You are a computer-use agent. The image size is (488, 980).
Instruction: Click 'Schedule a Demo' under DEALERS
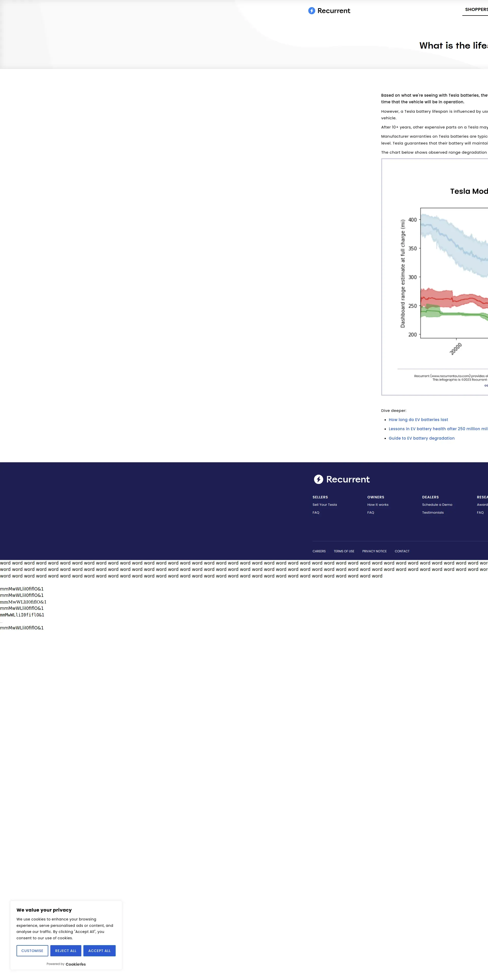pos(437,505)
